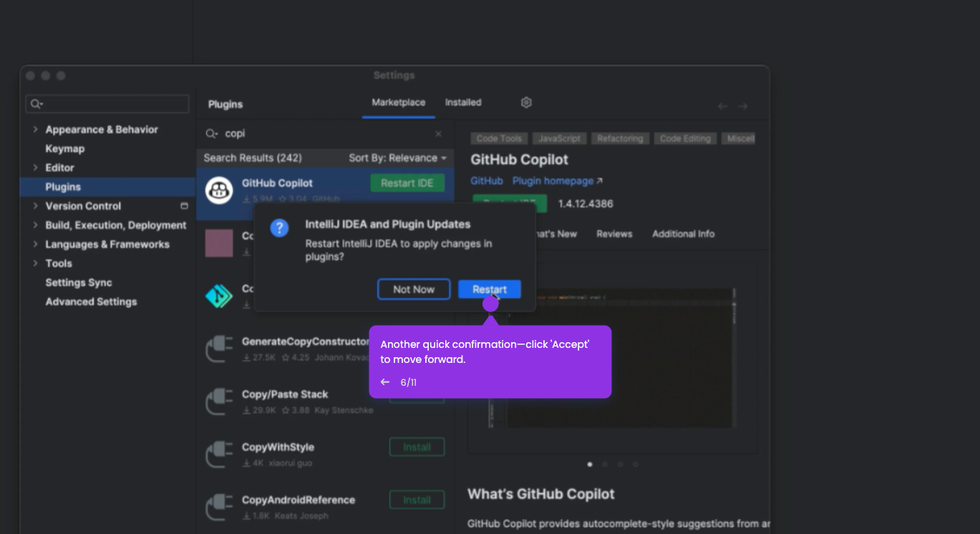This screenshot has width=980, height=534.
Task: Open the Sort By Relevance dropdown
Action: pyautogui.click(x=397, y=157)
